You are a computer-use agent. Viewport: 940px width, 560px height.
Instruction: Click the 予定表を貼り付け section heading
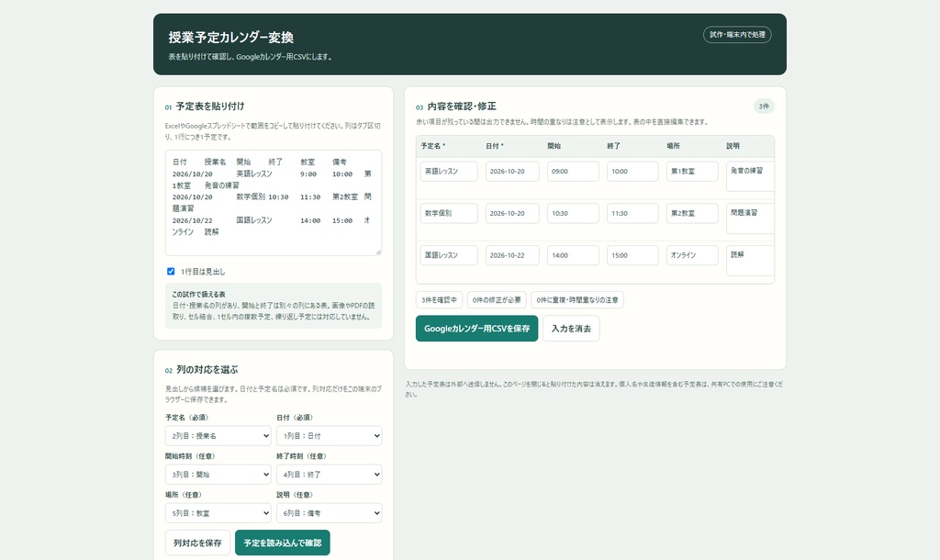click(210, 106)
